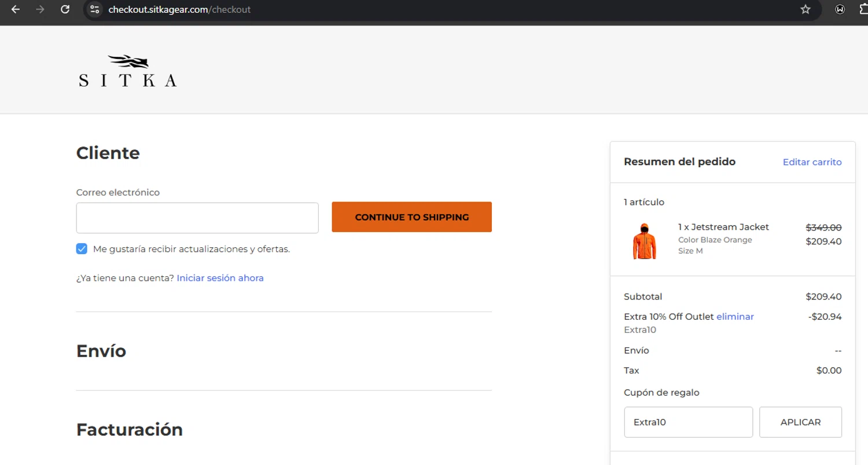
Task: Bookmark this page with the star icon
Action: coord(806,9)
